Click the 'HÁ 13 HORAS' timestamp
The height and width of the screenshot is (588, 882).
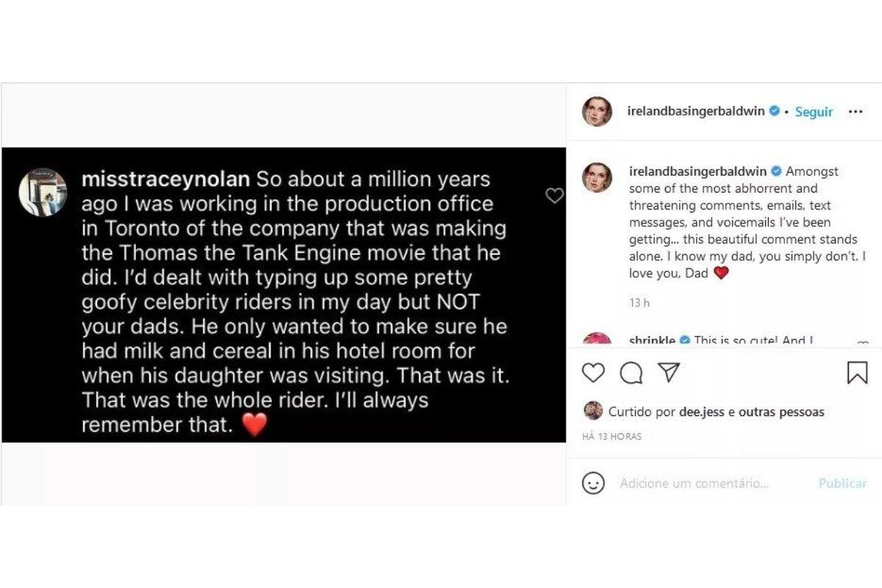612,437
